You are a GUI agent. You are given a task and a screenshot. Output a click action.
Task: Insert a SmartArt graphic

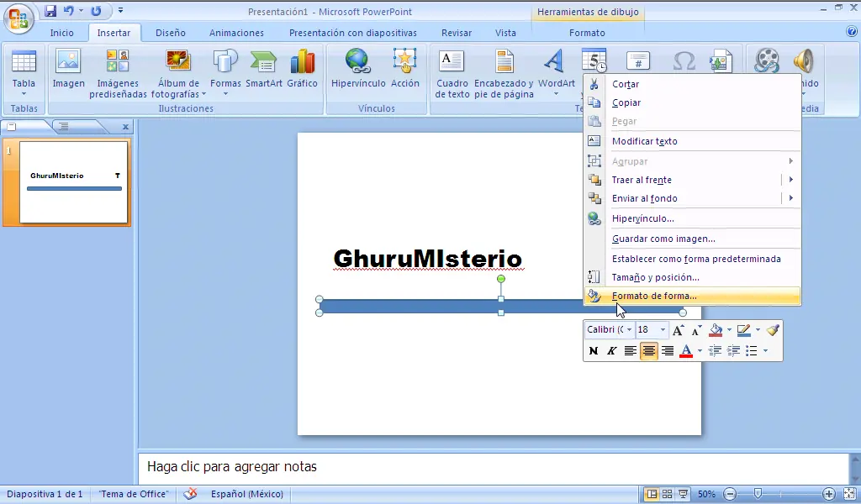pyautogui.click(x=263, y=69)
